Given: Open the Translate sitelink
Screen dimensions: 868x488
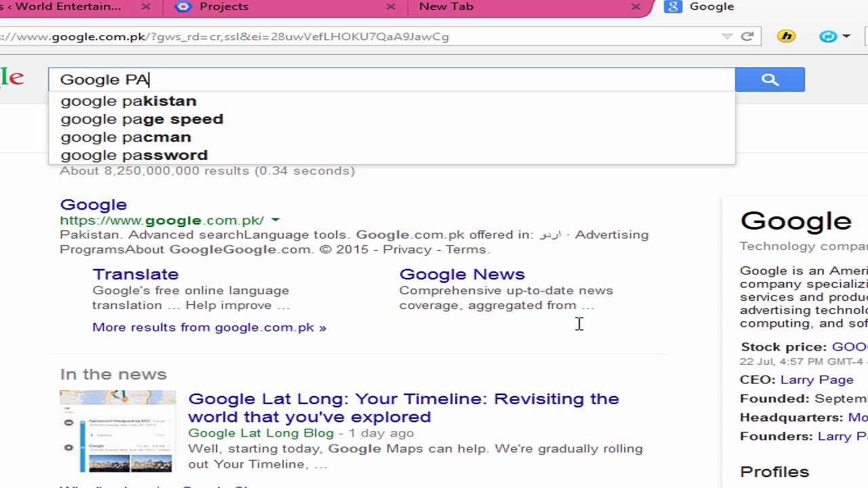Looking at the screenshot, I should point(136,274).
